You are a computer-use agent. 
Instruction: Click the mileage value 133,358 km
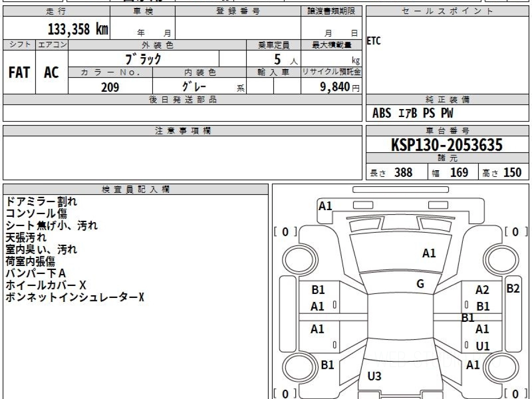point(78,29)
